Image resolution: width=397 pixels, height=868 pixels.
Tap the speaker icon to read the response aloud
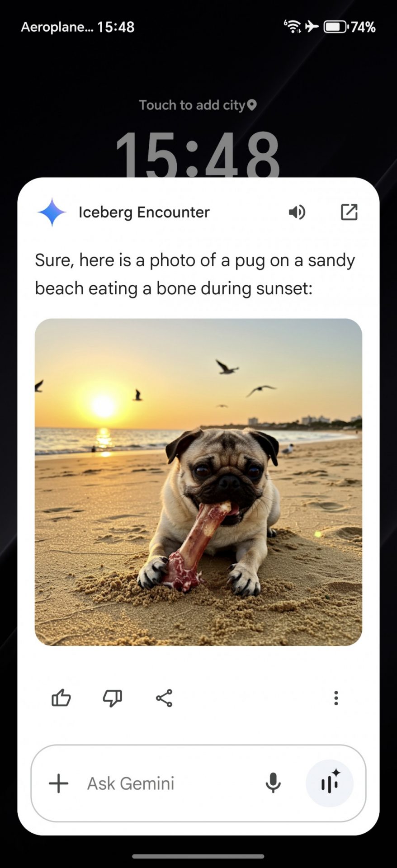(297, 212)
